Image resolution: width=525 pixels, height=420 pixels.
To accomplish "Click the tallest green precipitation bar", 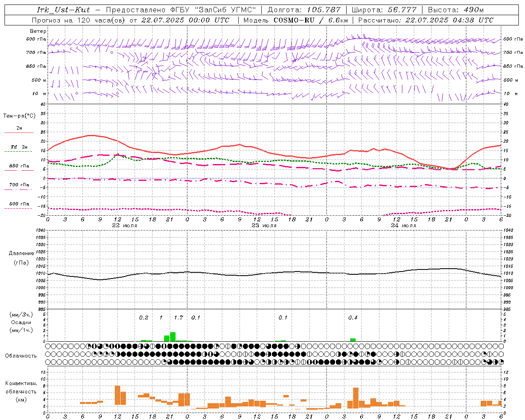I will [x=173, y=337].
